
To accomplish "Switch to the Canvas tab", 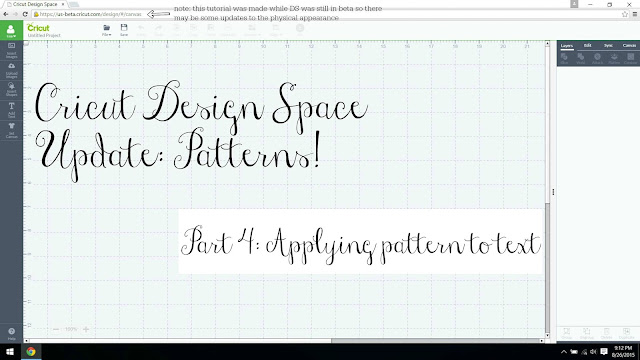I will tap(629, 46).
